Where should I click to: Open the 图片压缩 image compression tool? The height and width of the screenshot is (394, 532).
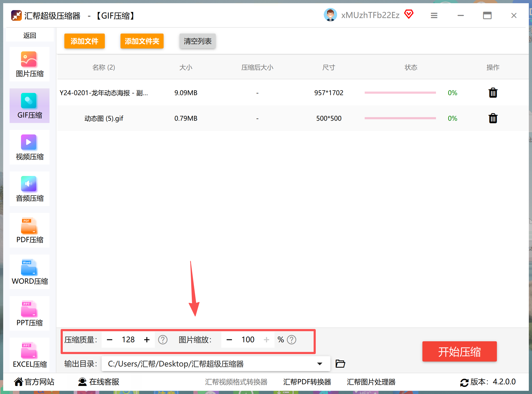coord(29,64)
